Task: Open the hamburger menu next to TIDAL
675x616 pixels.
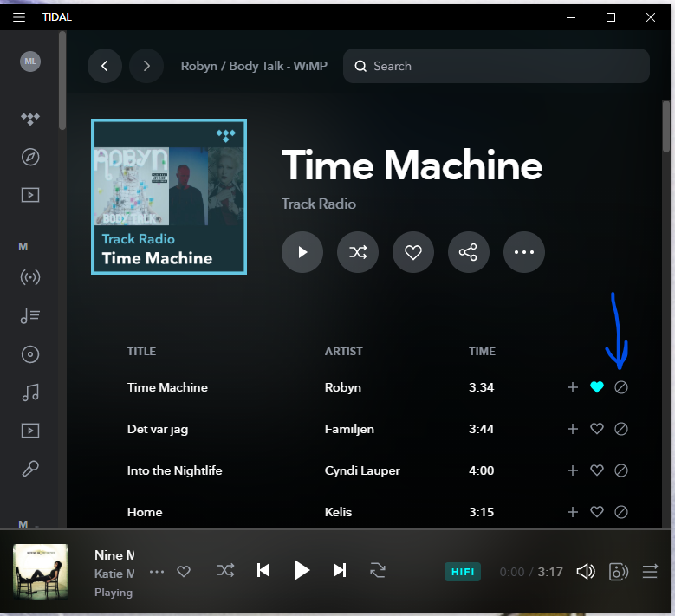Action: 19,17
